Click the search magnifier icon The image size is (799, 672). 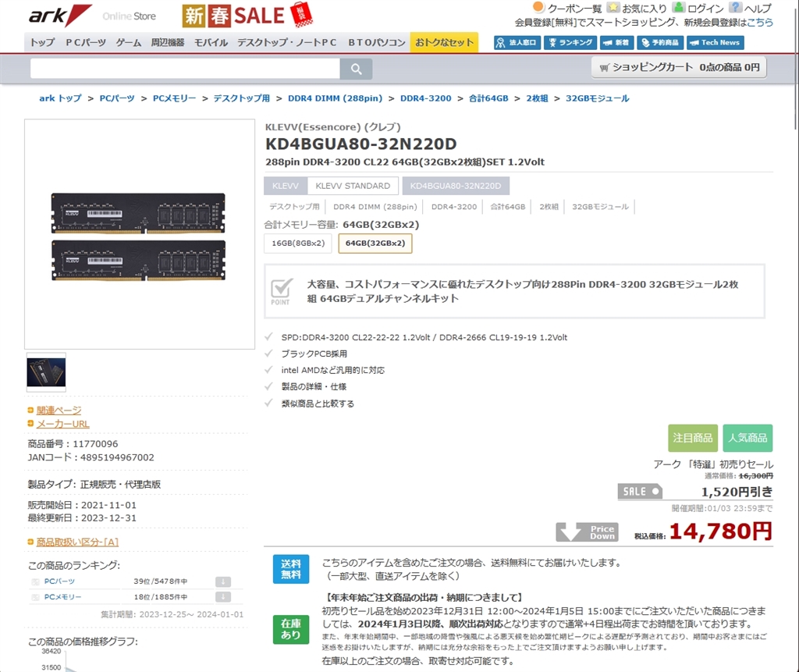pyautogui.click(x=356, y=69)
